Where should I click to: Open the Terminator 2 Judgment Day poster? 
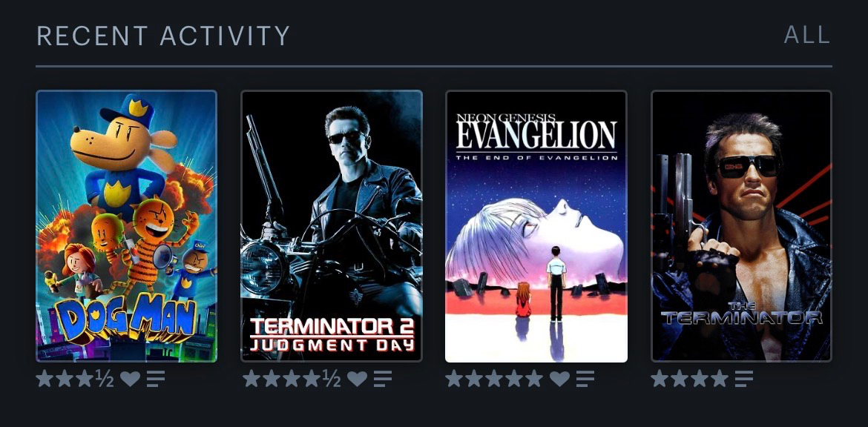click(332, 226)
